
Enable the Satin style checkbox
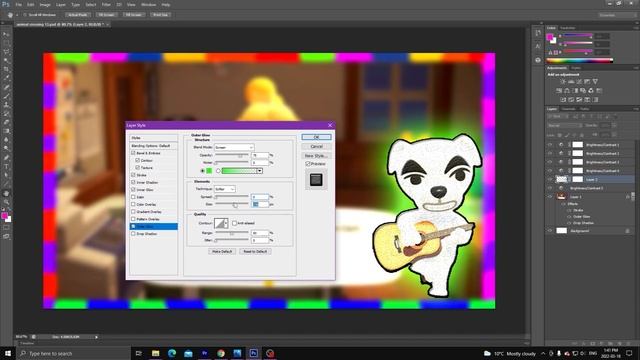pyautogui.click(x=133, y=197)
